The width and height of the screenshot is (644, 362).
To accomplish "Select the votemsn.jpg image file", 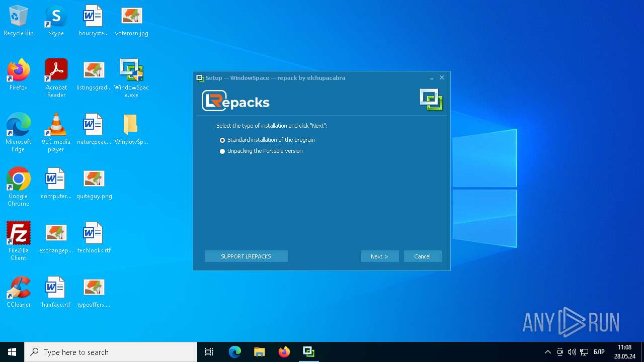I will [x=131, y=21].
